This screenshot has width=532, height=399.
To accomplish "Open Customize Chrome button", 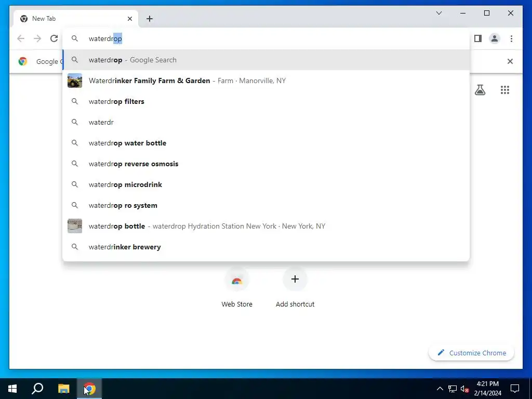I will (x=472, y=353).
